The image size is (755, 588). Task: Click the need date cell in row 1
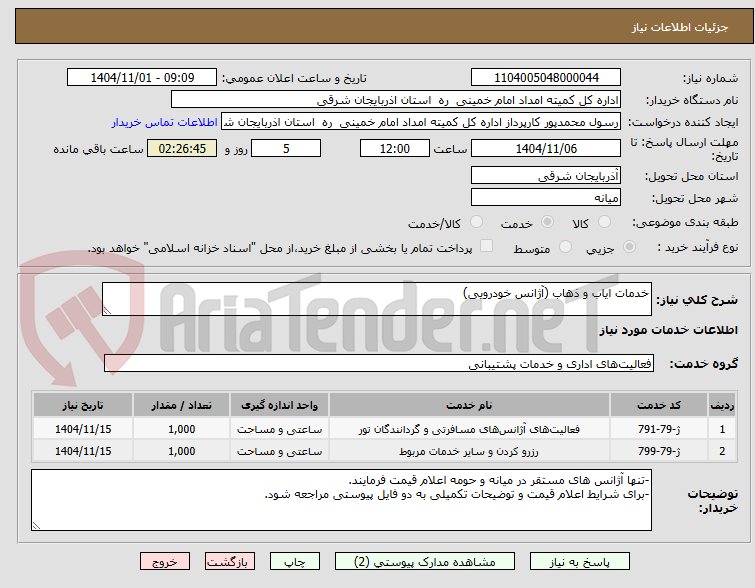click(x=83, y=429)
